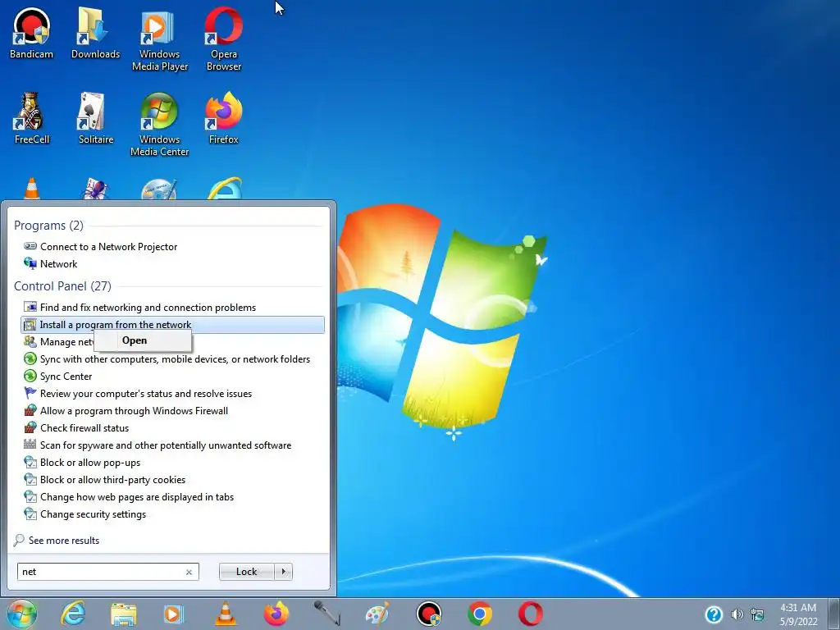Open Firefox from the taskbar
Screen dimensions: 840x630
(276, 614)
